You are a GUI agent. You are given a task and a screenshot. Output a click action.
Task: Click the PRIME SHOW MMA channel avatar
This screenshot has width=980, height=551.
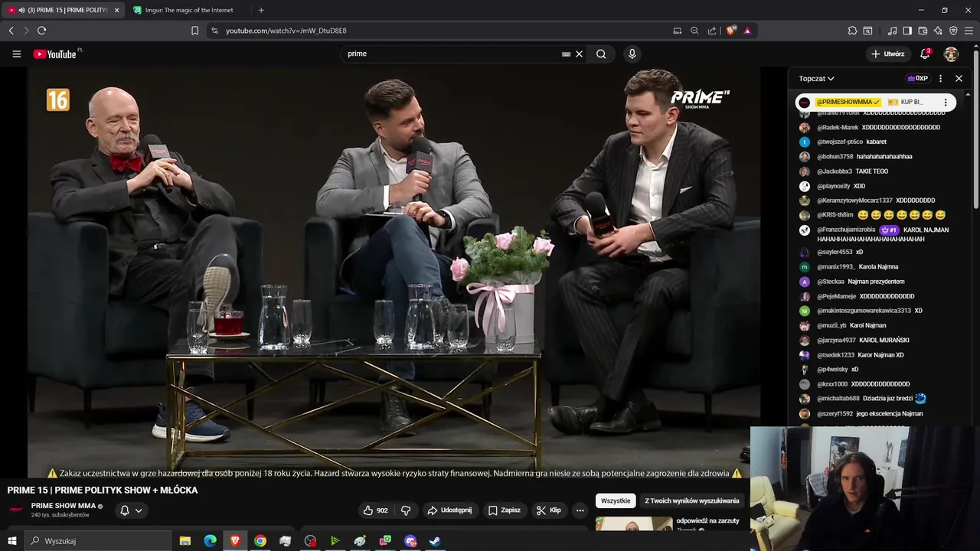click(x=16, y=510)
